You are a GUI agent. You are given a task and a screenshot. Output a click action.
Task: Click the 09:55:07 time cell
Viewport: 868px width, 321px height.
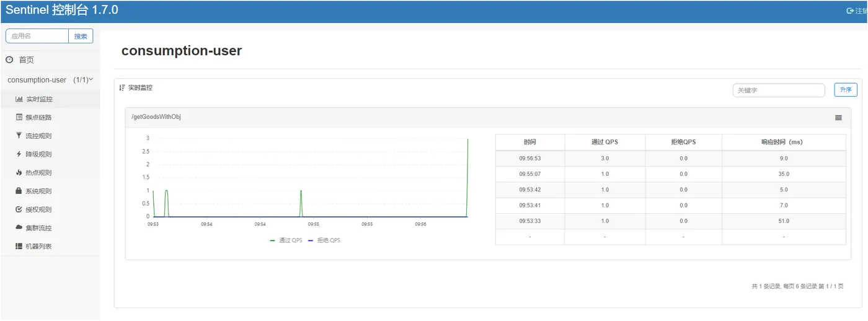tap(530, 174)
